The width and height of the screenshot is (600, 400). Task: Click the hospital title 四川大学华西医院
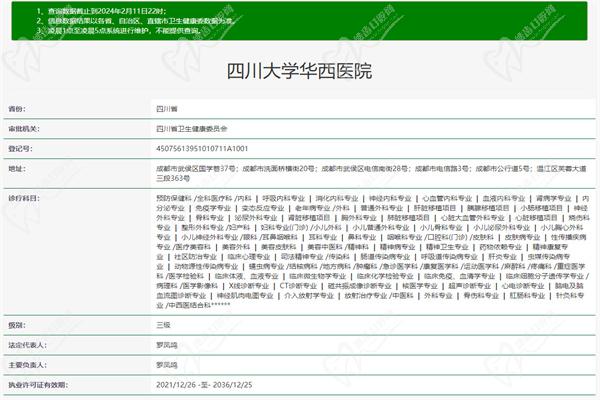[300, 72]
